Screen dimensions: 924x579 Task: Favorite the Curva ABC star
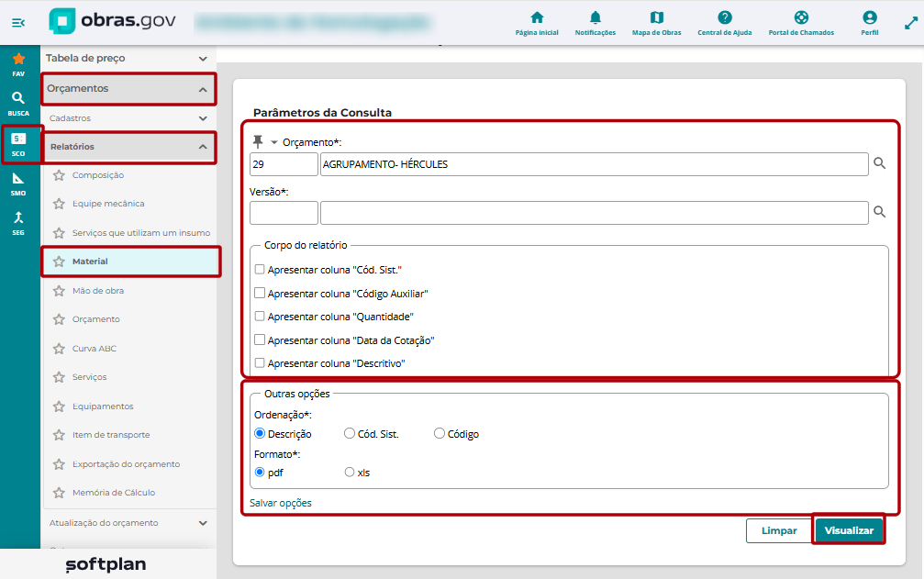pos(59,348)
